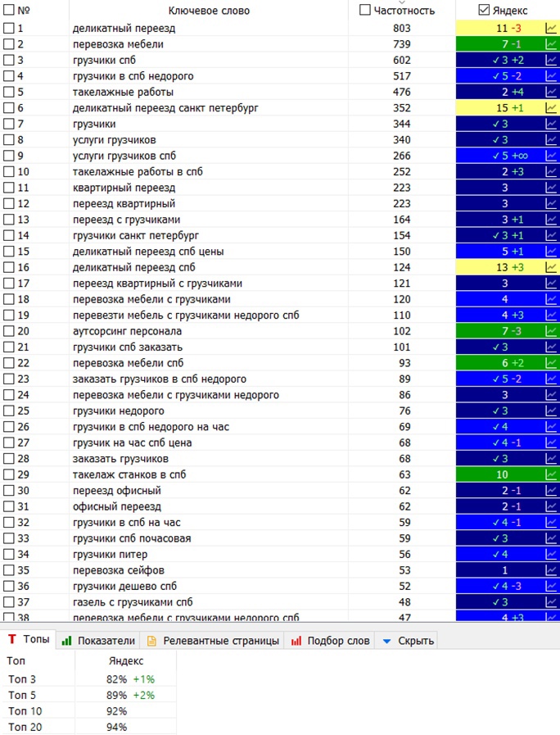The height and width of the screenshot is (735, 560).
Task: Open chart icon for заказать грузчиков row 28
Action: click(x=551, y=458)
